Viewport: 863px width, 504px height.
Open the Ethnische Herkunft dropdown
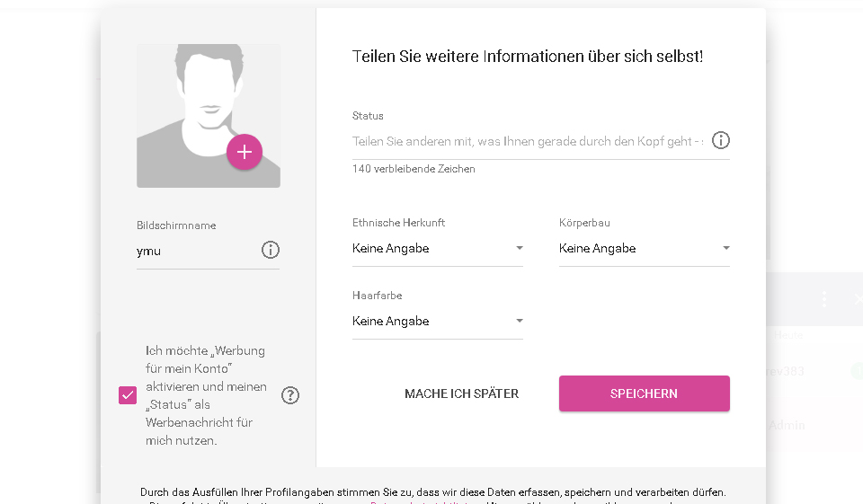point(437,249)
